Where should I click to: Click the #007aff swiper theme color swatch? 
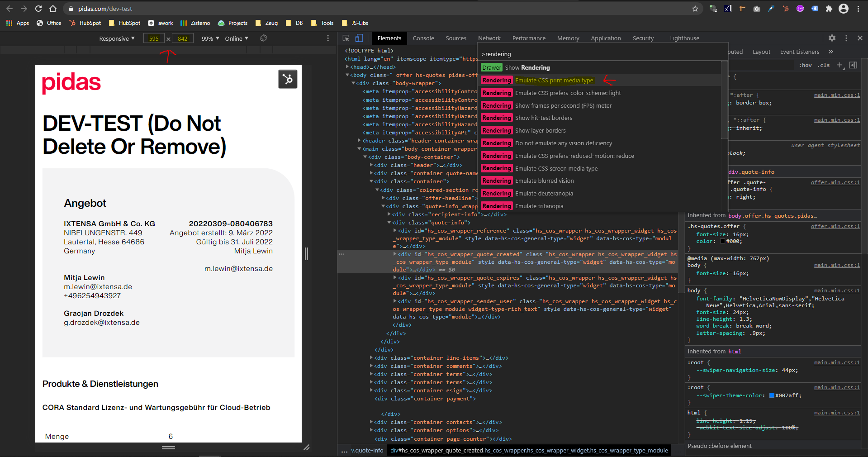772,395
